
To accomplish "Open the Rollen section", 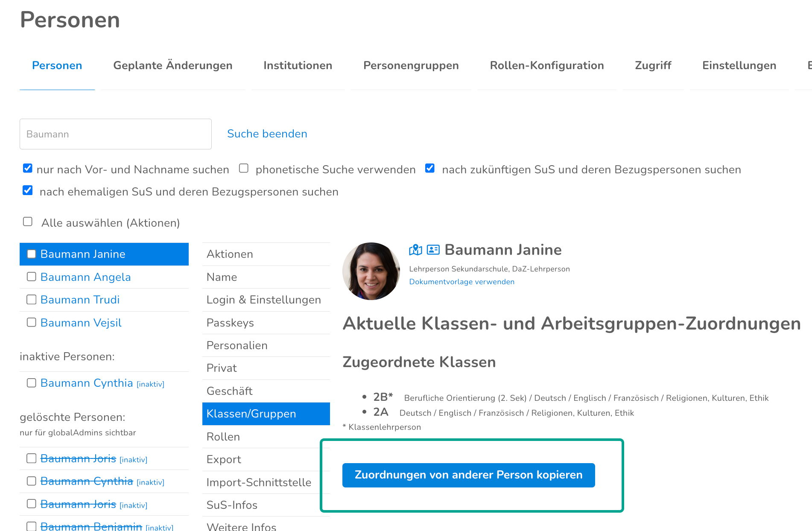I will click(266, 437).
